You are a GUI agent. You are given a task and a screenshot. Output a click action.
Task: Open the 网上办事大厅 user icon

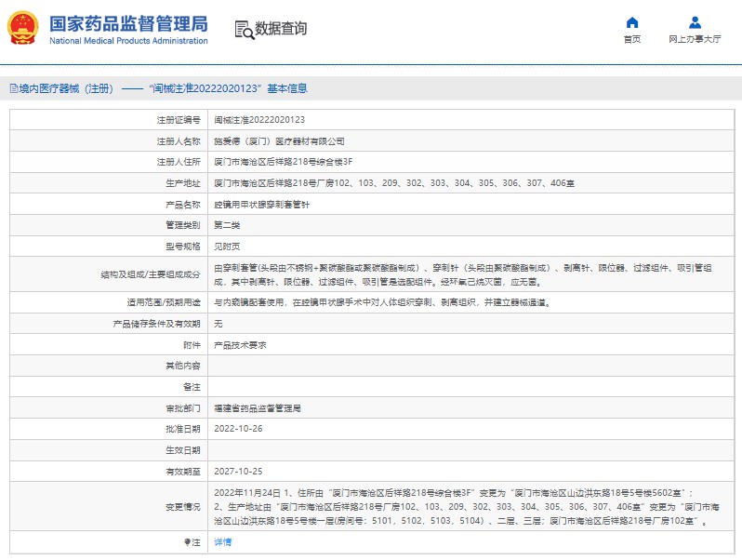click(x=695, y=22)
